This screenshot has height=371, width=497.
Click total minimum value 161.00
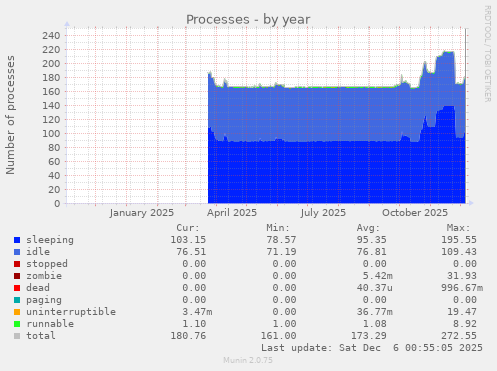pyautogui.click(x=278, y=336)
